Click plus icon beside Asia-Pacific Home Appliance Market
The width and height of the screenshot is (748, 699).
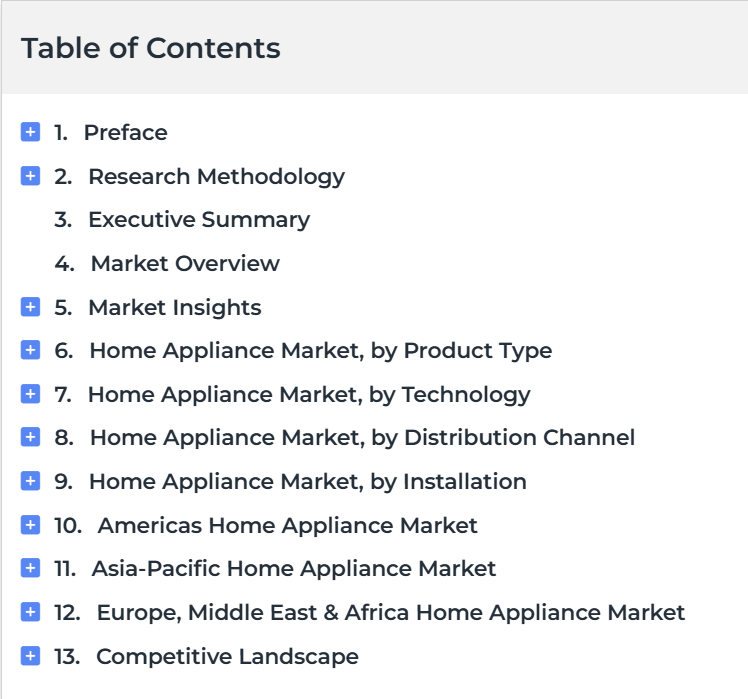30,568
